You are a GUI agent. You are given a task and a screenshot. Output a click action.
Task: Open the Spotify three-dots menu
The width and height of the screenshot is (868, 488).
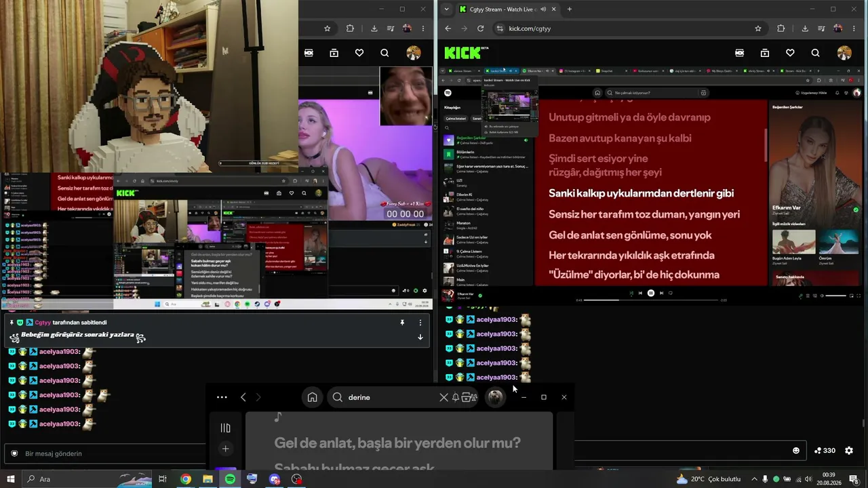coord(222,397)
